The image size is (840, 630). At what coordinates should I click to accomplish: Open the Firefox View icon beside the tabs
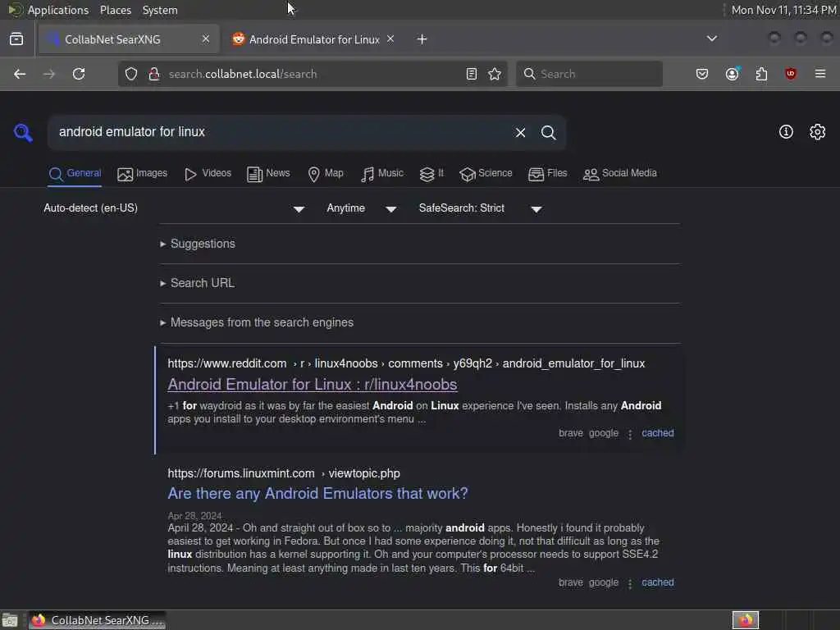tap(16, 39)
